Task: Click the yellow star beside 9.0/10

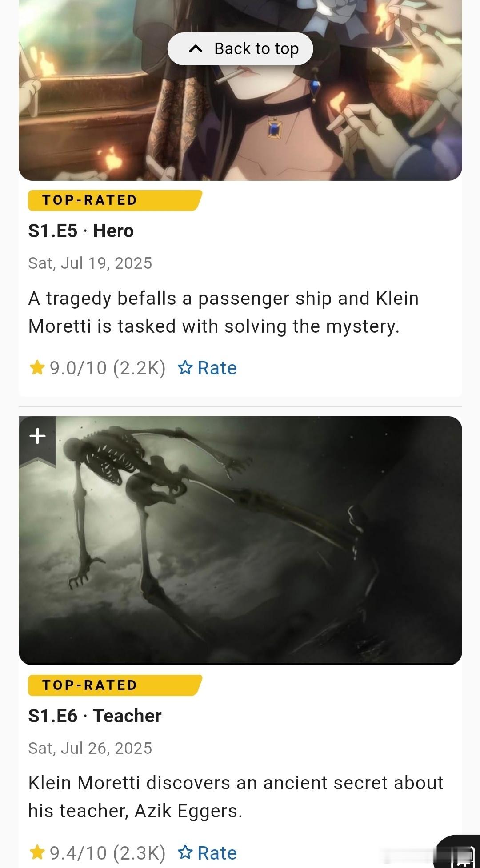Action: tap(37, 368)
